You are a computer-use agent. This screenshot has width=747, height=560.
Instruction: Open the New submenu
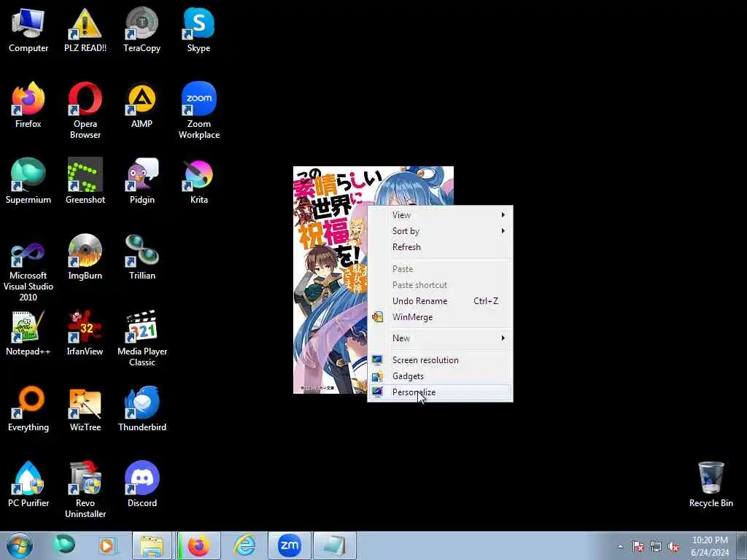click(440, 338)
